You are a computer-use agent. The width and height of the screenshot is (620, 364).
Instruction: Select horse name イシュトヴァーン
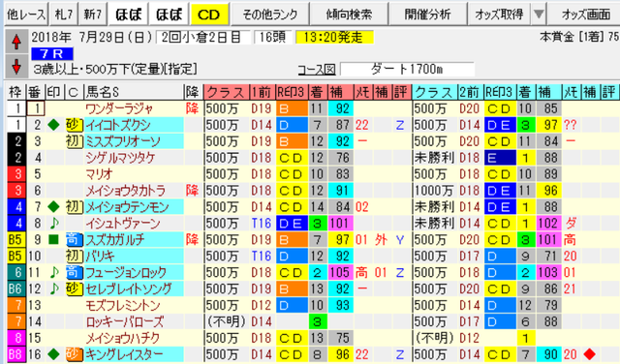123,224
